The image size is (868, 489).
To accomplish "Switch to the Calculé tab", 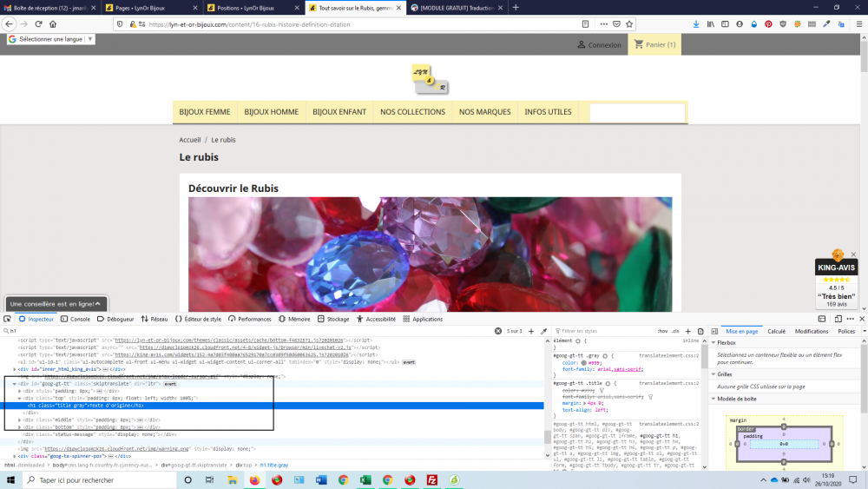I will [x=776, y=331].
